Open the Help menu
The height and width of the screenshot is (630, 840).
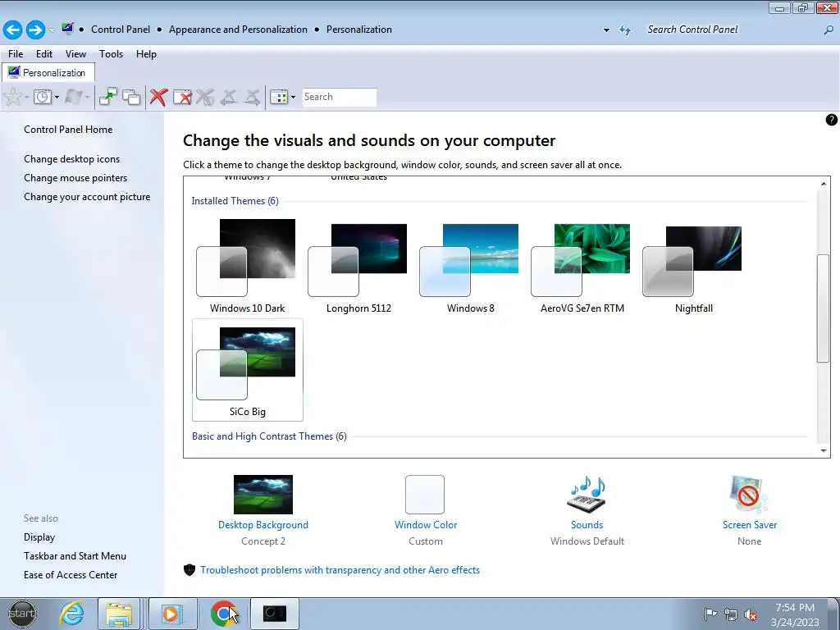coord(146,54)
